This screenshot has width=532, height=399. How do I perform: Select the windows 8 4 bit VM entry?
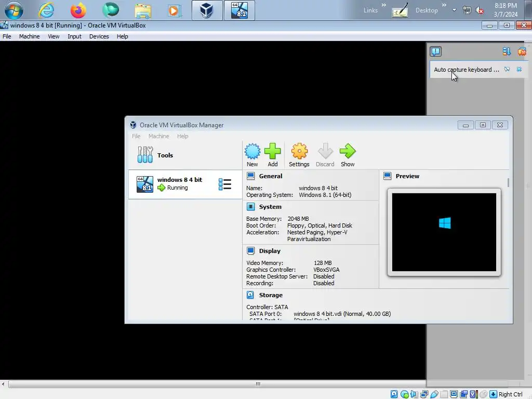click(x=185, y=184)
